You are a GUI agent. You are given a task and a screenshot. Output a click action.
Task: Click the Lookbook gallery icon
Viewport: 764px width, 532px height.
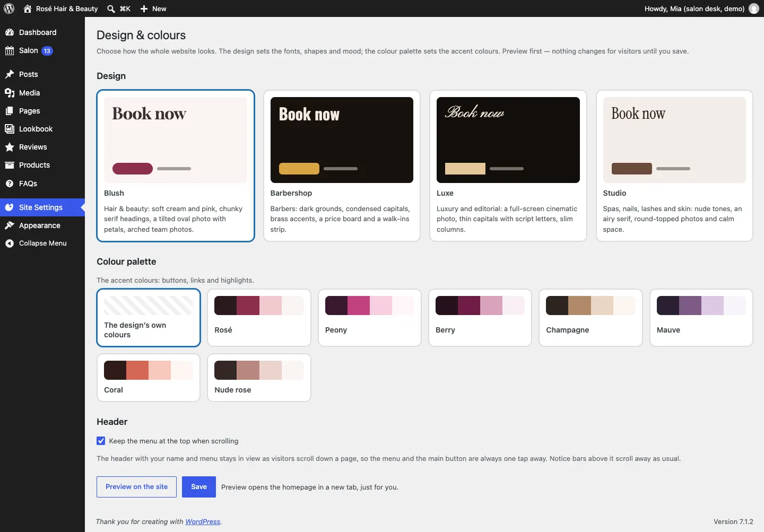[10, 129]
